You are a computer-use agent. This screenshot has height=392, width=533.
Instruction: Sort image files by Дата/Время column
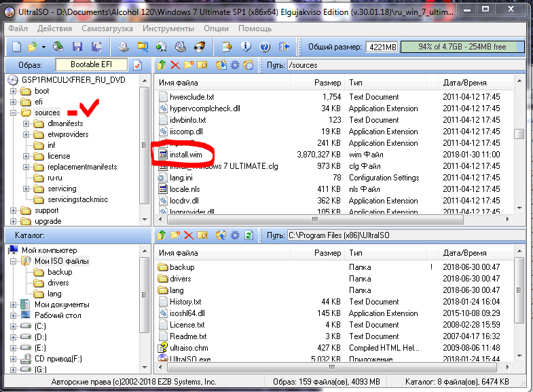[x=475, y=83]
